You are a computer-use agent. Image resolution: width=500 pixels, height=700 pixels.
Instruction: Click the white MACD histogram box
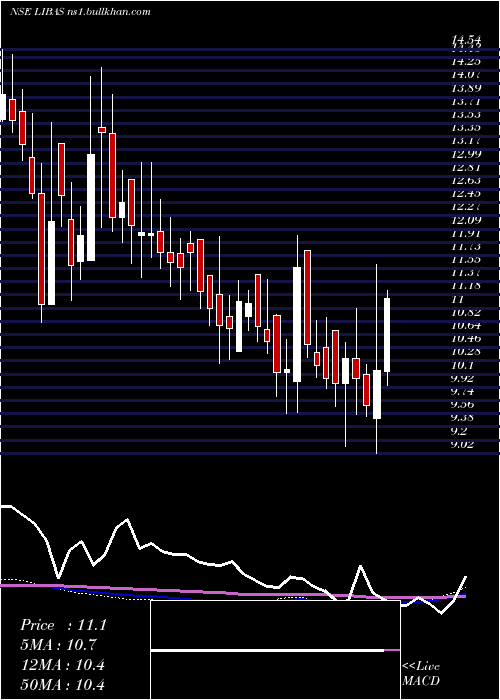pyautogui.click(x=275, y=650)
